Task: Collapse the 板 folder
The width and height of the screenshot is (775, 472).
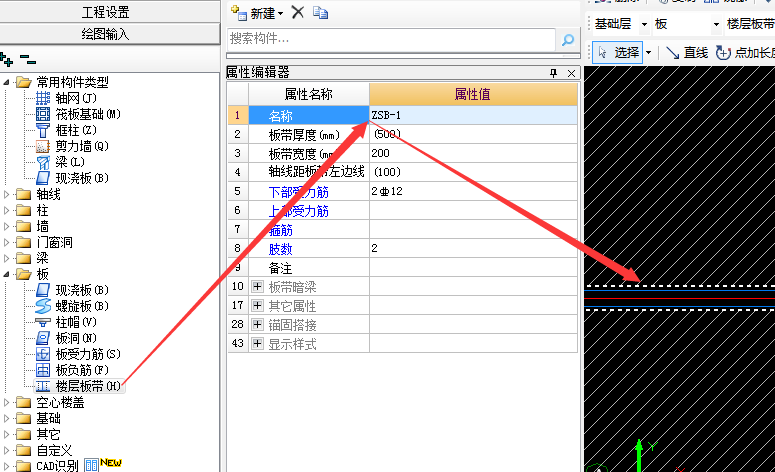Action: pos(6,274)
